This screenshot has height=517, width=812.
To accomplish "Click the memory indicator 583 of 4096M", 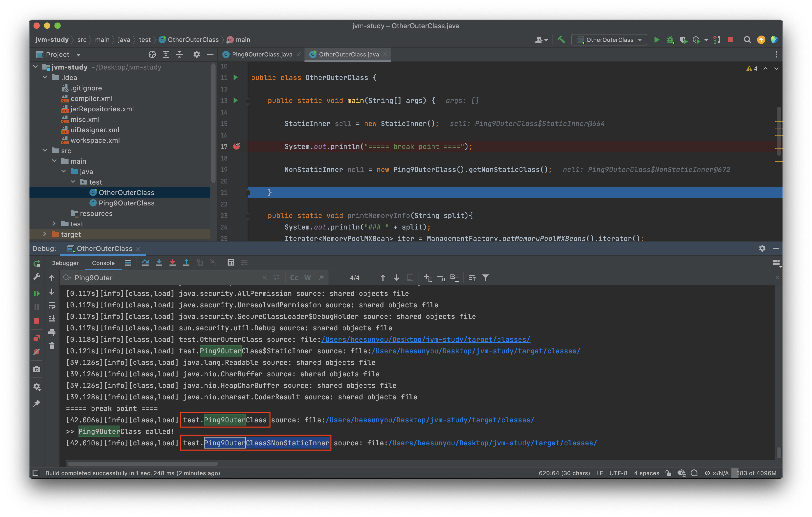I will (x=756, y=473).
